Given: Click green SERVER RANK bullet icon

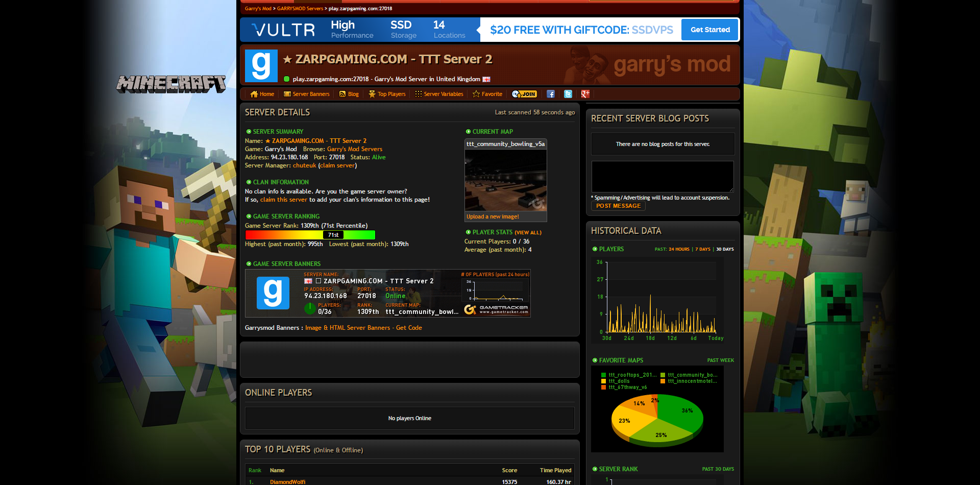Looking at the screenshot, I should click(x=595, y=469).
